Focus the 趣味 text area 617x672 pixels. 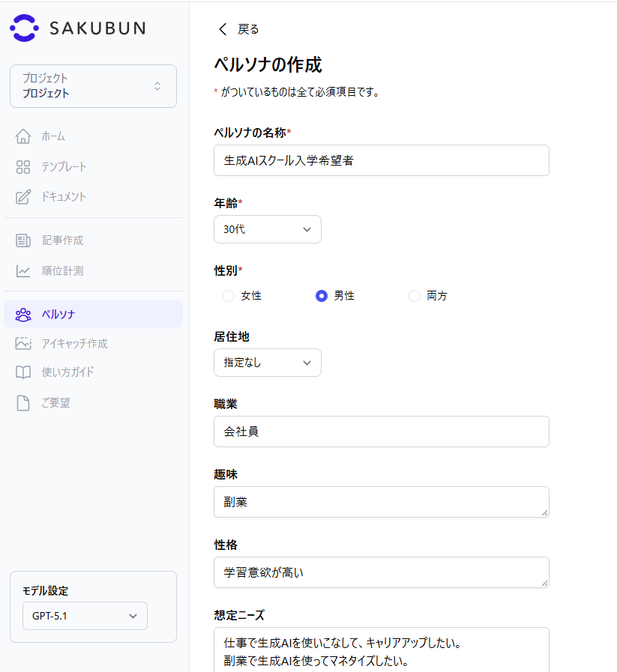tap(382, 502)
